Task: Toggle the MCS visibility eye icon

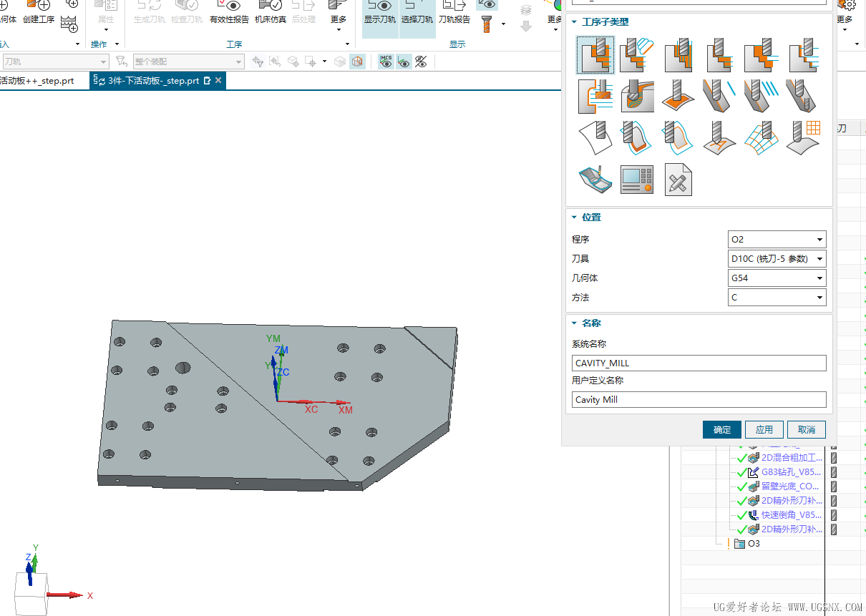Action: point(386,62)
